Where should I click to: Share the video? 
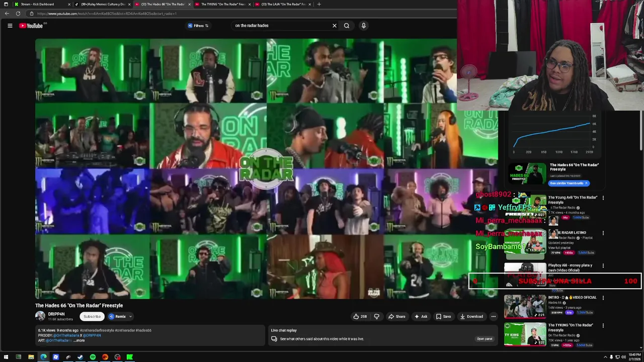[x=396, y=316]
